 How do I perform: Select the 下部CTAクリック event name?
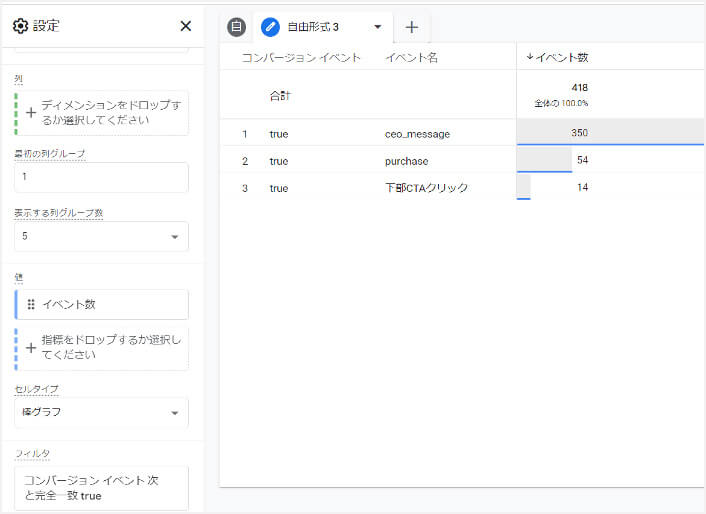coord(426,188)
